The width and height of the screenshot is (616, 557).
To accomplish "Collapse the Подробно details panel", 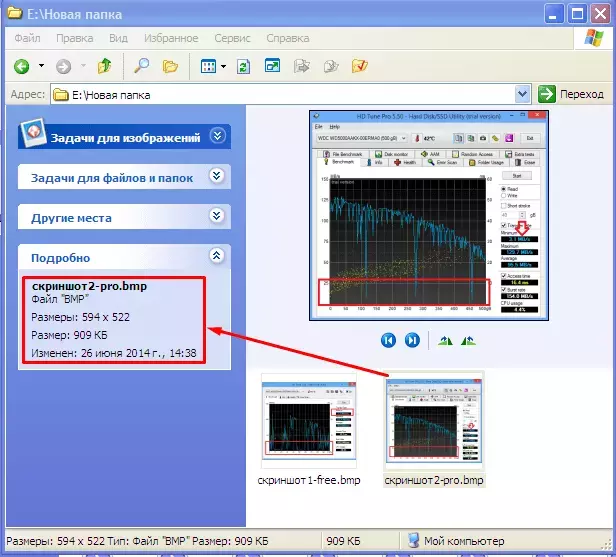I will (x=216, y=256).
